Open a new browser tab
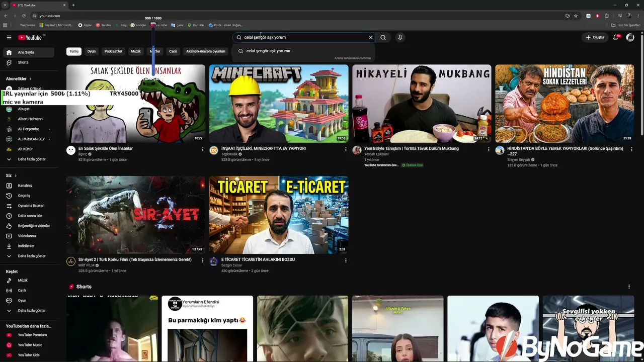 73,5
